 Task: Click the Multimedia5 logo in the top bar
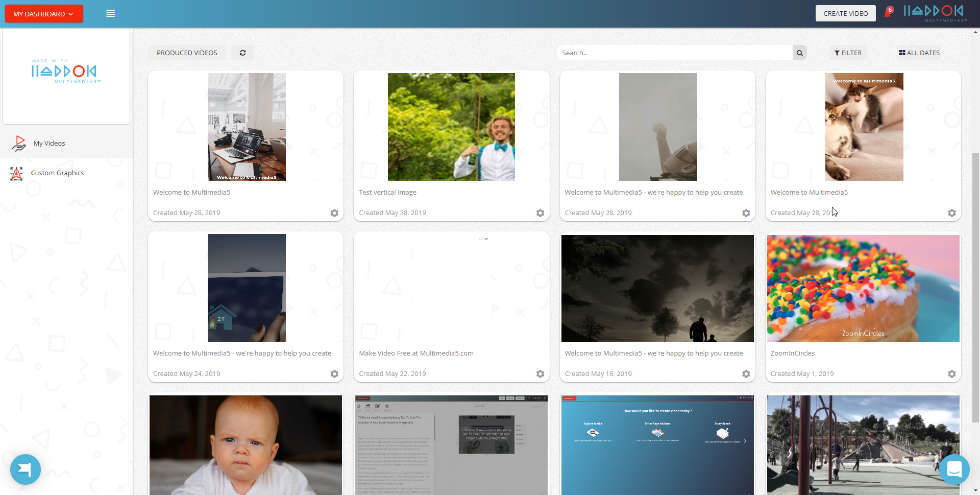coord(935,13)
